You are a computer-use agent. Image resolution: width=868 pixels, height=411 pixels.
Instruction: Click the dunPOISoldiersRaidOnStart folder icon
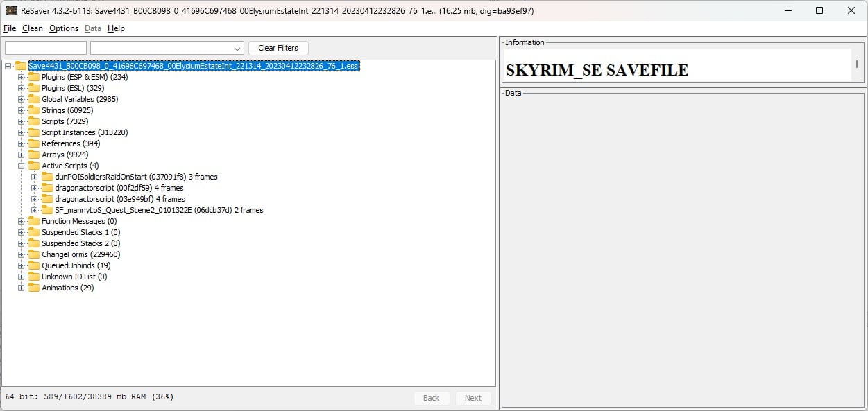46,177
